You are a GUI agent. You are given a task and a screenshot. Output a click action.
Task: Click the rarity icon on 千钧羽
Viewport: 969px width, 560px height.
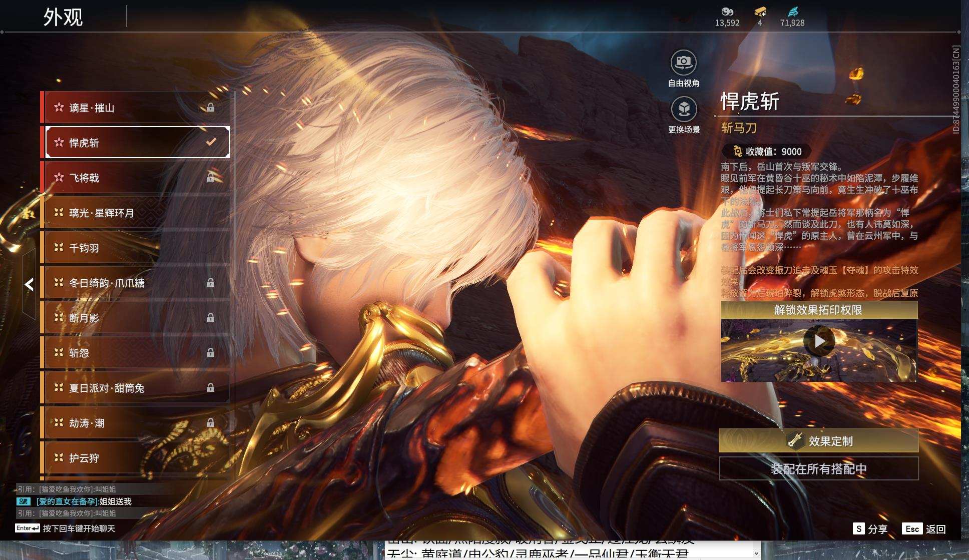tap(59, 247)
